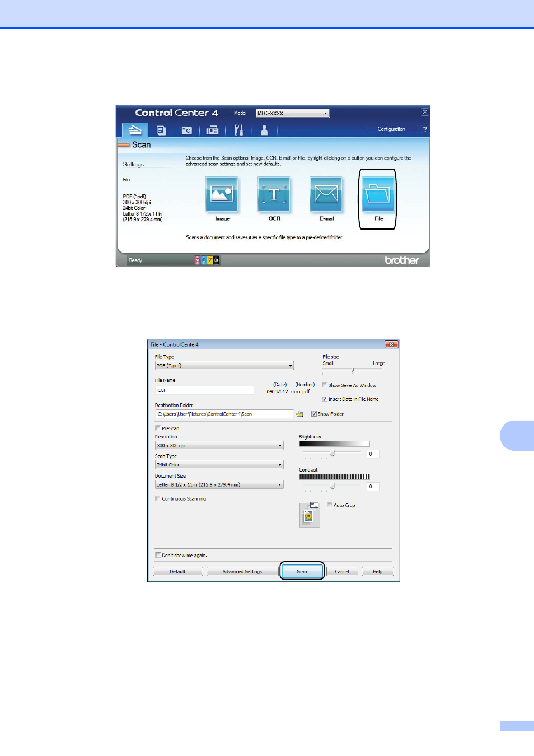The width and height of the screenshot is (534, 756).
Task: Adjust the File size slider
Action: point(353,370)
